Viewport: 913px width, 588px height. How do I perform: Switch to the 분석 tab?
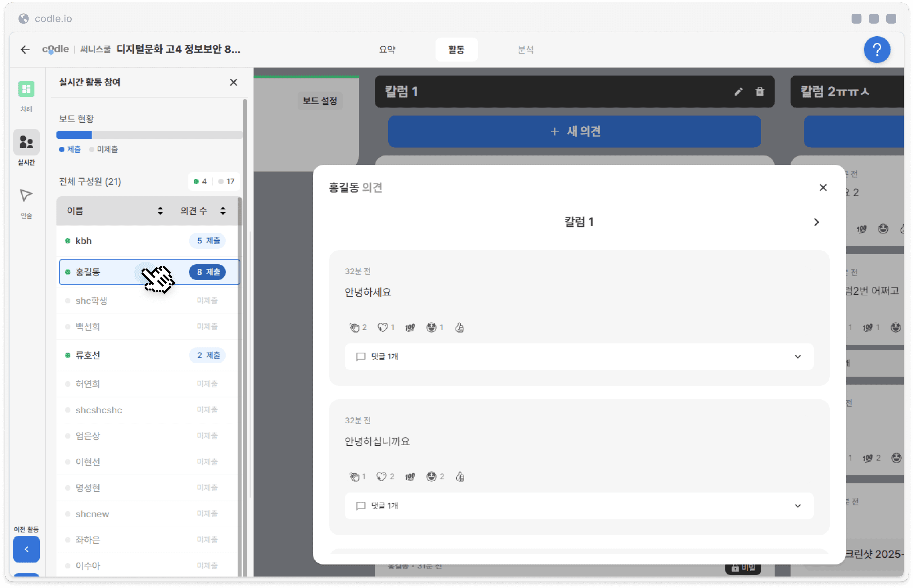click(525, 50)
